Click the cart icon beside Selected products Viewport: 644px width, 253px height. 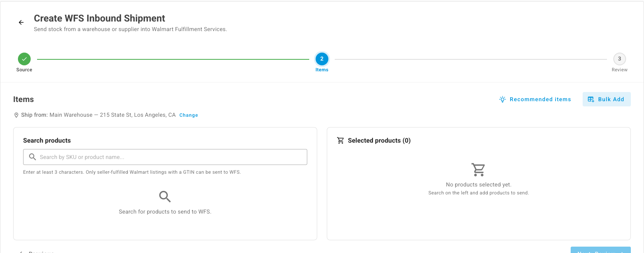[x=340, y=141]
